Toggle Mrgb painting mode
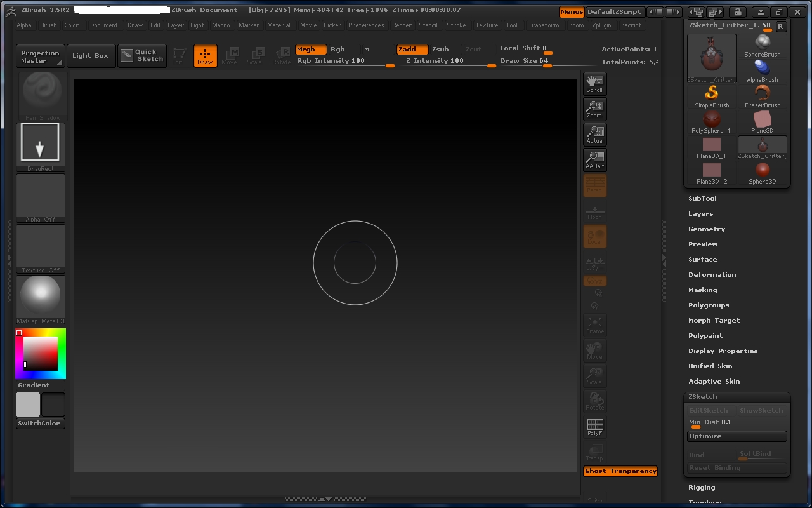 coord(310,49)
